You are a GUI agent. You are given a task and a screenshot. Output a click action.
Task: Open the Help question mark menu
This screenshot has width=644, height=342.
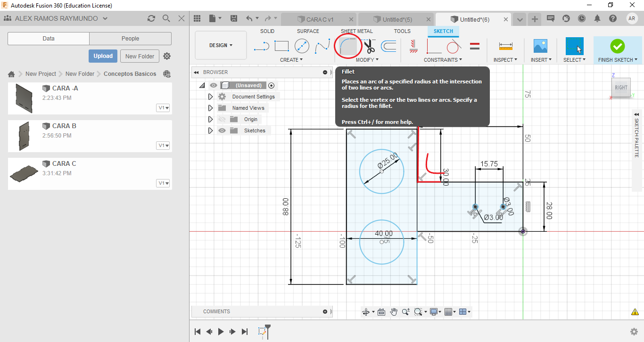pyautogui.click(x=612, y=18)
